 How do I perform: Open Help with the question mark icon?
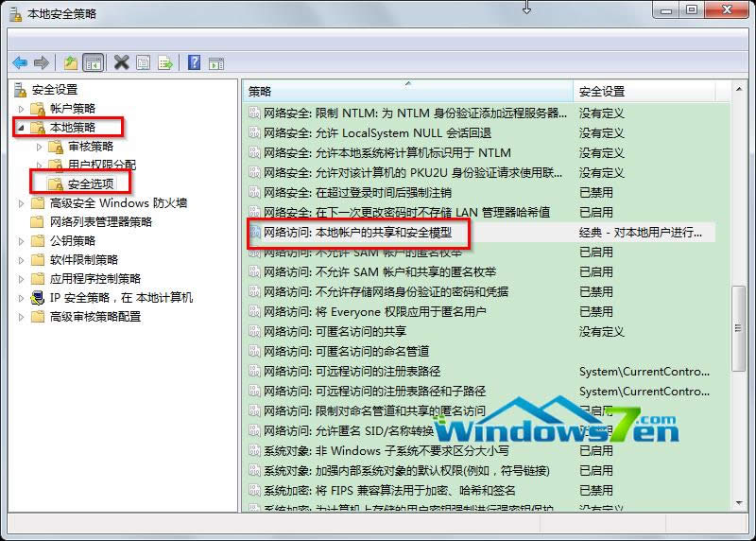click(x=194, y=63)
